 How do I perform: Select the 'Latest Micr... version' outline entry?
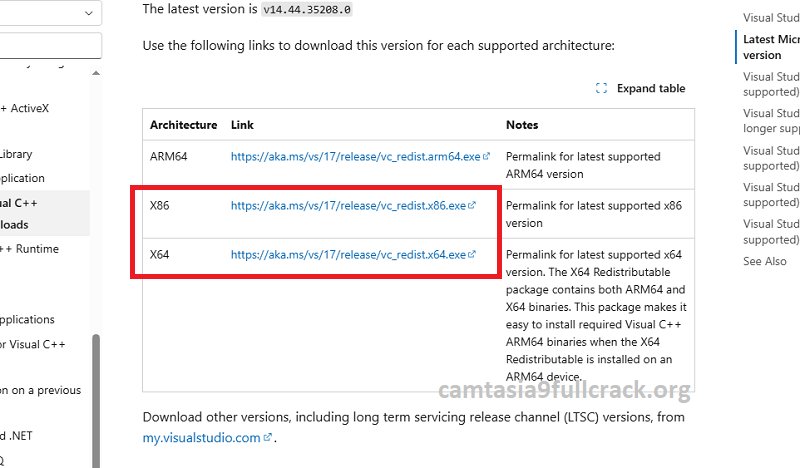pyautogui.click(x=771, y=47)
